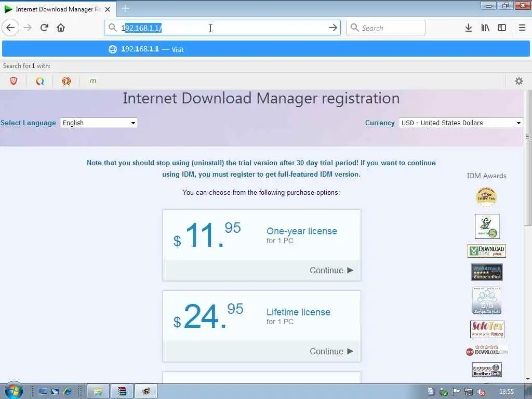Click inside the address bar URL field
The image size is (532, 399).
click(222, 28)
